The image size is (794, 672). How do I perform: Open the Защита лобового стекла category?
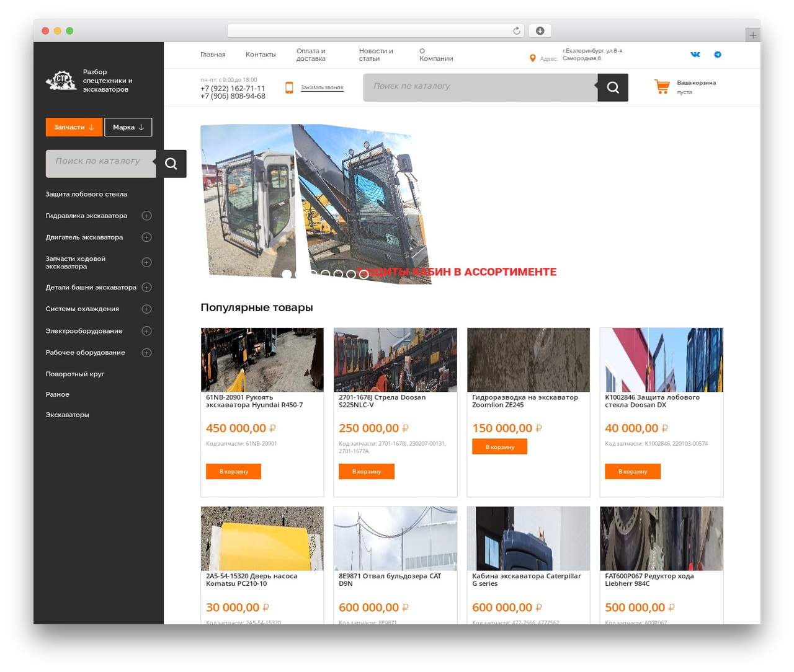click(x=86, y=194)
